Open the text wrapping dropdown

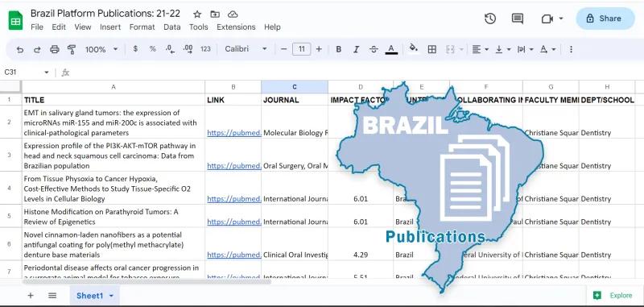(525, 49)
